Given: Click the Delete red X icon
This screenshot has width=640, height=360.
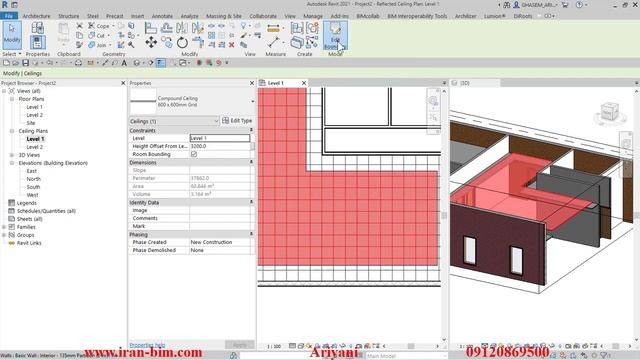Looking at the screenshot, I should [231, 44].
